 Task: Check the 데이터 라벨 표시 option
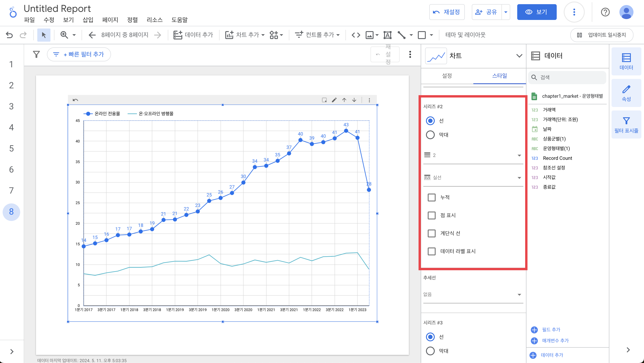(431, 251)
